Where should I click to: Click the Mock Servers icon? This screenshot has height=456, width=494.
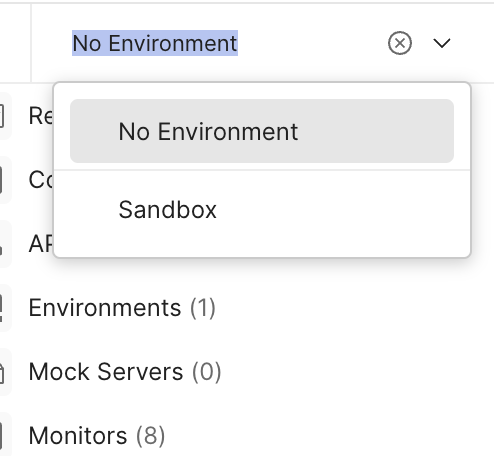pos(3,372)
